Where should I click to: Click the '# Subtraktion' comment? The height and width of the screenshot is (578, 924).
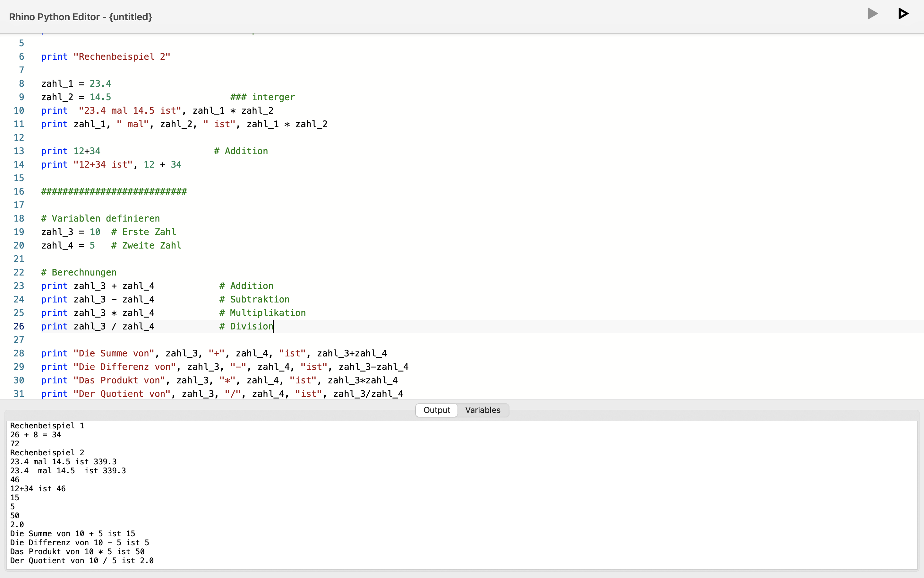click(x=254, y=299)
